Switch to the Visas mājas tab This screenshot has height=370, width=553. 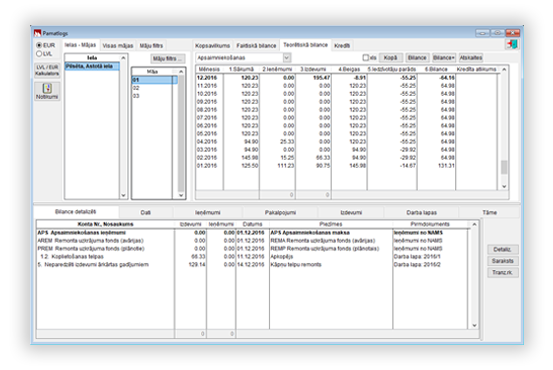[118, 46]
